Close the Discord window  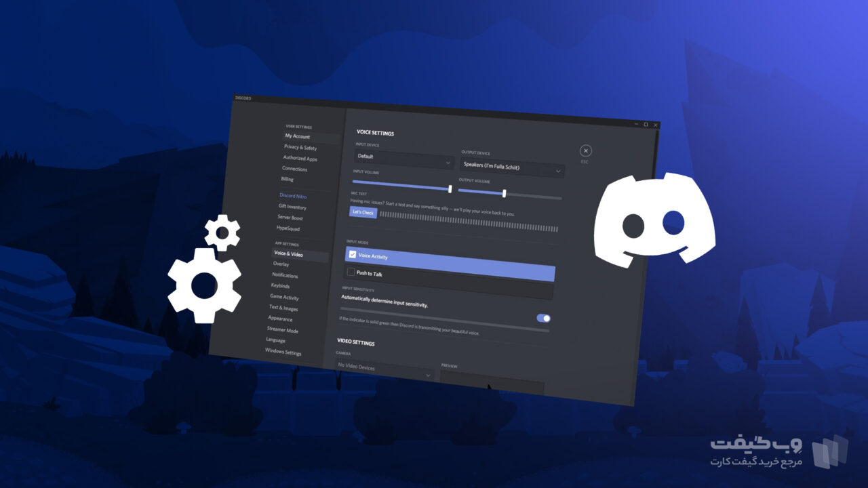655,125
